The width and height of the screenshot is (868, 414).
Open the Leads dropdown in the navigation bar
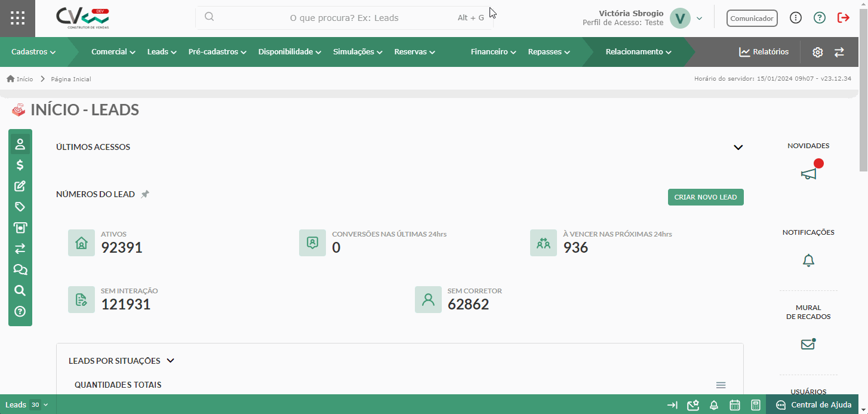coord(162,52)
